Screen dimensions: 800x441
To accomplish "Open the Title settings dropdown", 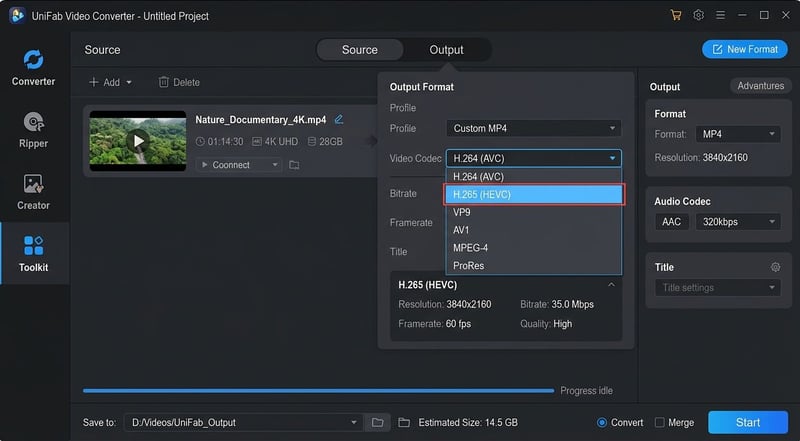I will pos(718,287).
